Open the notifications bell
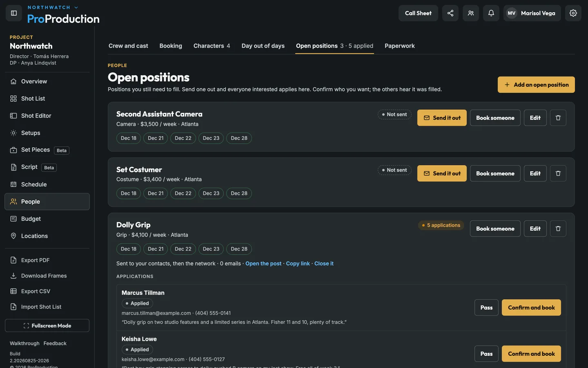 click(491, 13)
